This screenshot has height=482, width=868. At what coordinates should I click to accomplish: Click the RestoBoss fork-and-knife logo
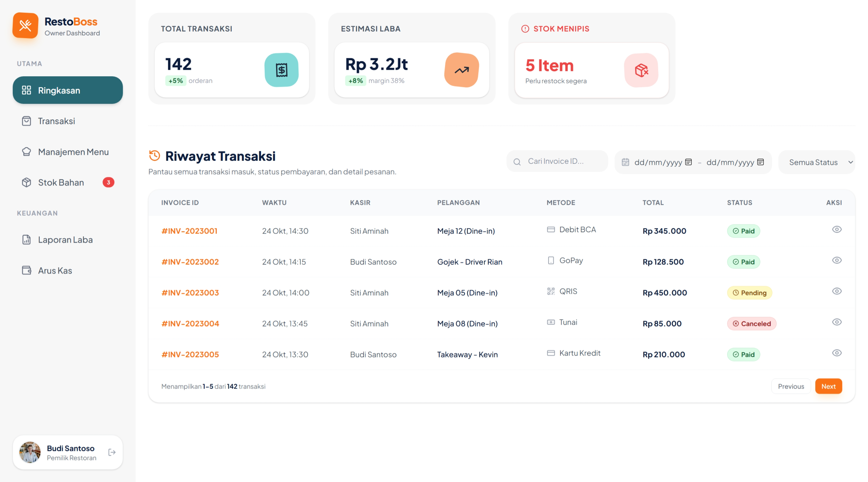[x=25, y=25]
